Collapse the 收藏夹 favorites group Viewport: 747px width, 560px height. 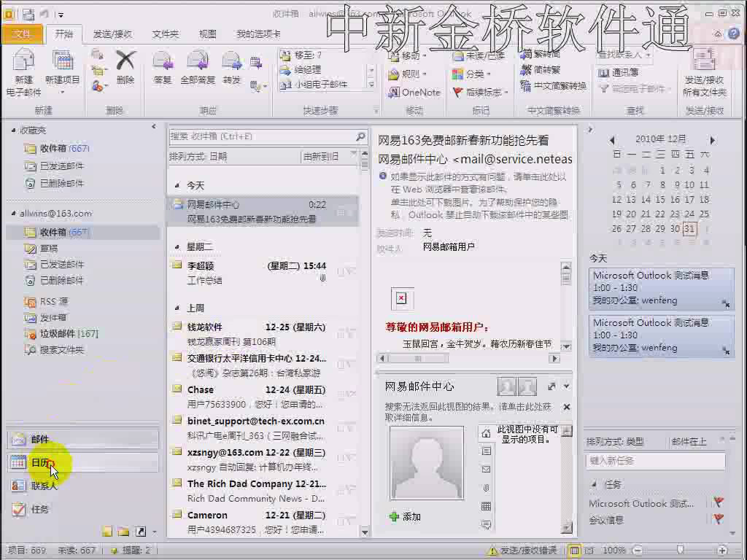coord(13,130)
